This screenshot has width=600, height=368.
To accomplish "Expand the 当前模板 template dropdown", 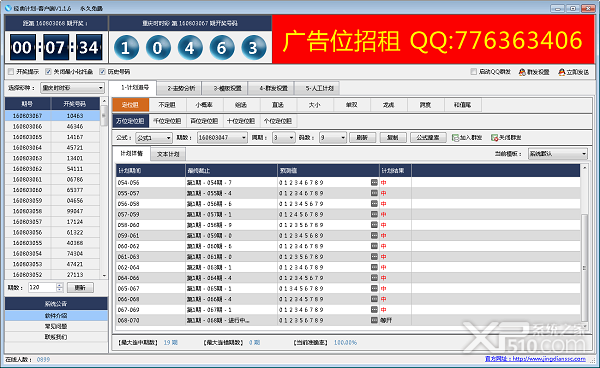I will (558, 154).
